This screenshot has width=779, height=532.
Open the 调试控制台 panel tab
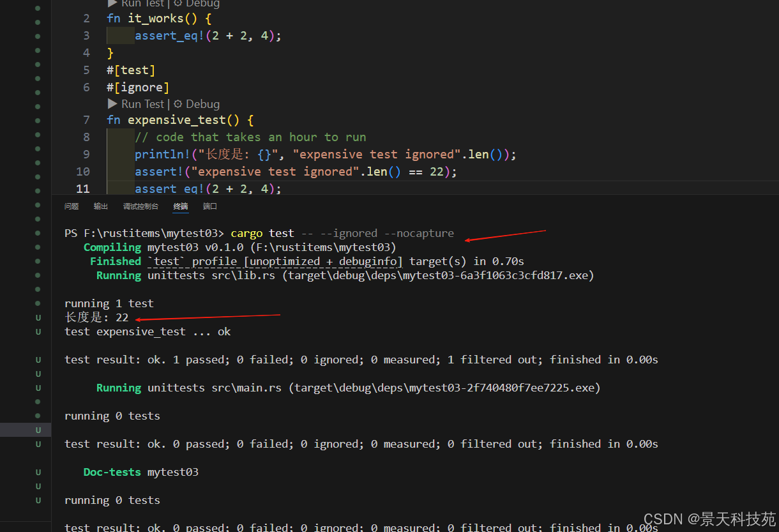point(140,206)
